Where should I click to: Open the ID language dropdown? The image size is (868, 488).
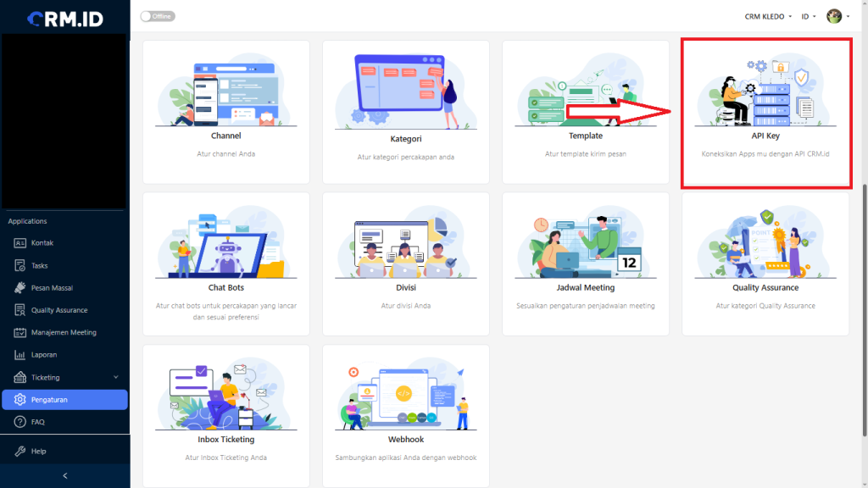point(808,17)
